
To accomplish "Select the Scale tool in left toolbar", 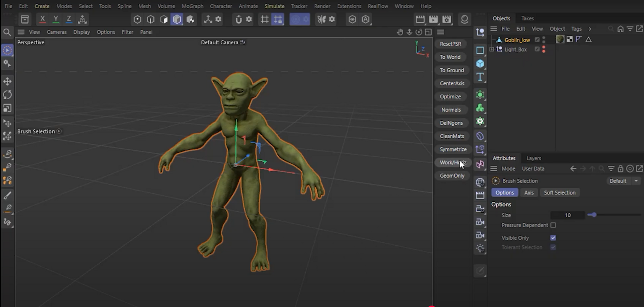I will tap(7, 108).
